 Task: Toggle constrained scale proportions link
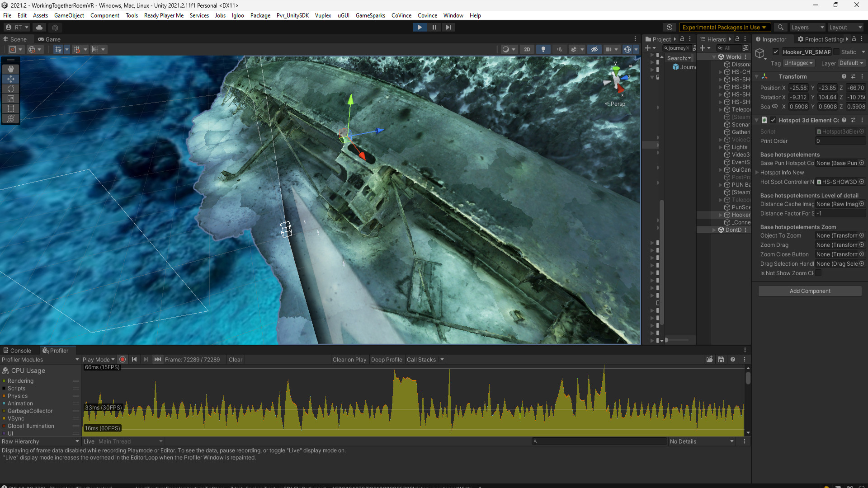(775, 107)
